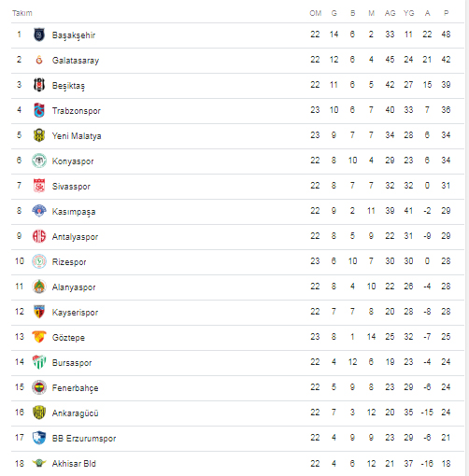Click the Ankaragücü team name
Image resolution: width=469 pixels, height=476 pixels.
pos(75,413)
